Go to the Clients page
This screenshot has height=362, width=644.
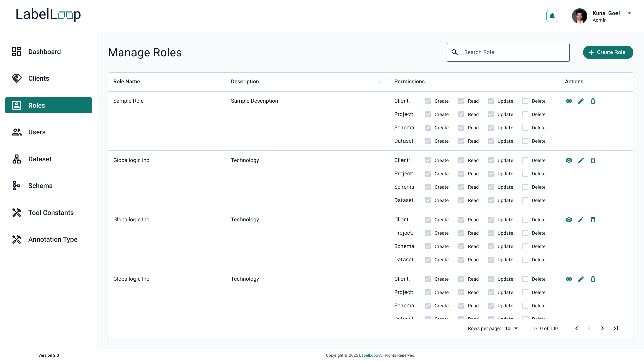(49, 78)
